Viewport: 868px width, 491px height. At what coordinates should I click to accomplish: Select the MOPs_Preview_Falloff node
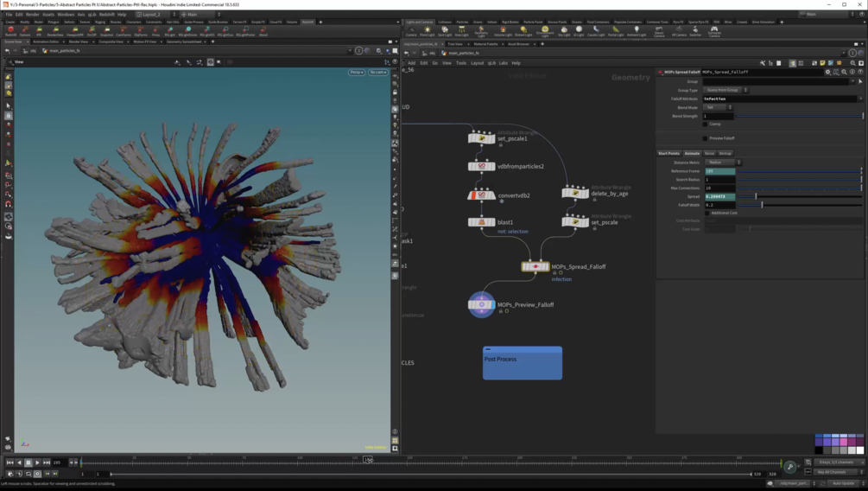click(x=481, y=304)
